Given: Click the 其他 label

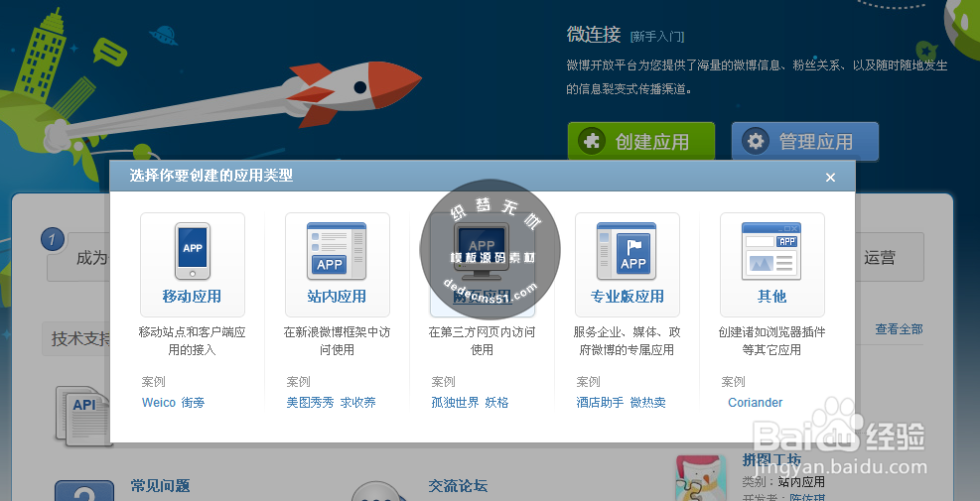Looking at the screenshot, I should click(x=771, y=296).
